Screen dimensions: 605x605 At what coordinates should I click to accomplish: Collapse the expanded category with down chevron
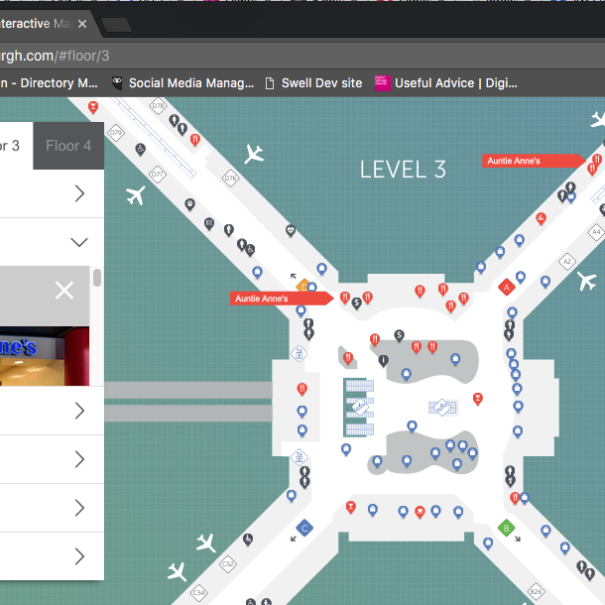(x=80, y=242)
